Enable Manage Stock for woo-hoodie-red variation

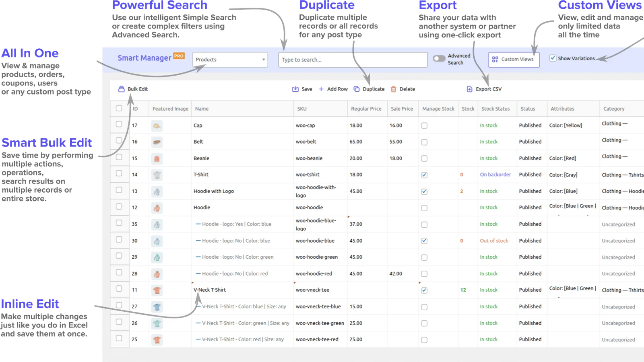424,274
